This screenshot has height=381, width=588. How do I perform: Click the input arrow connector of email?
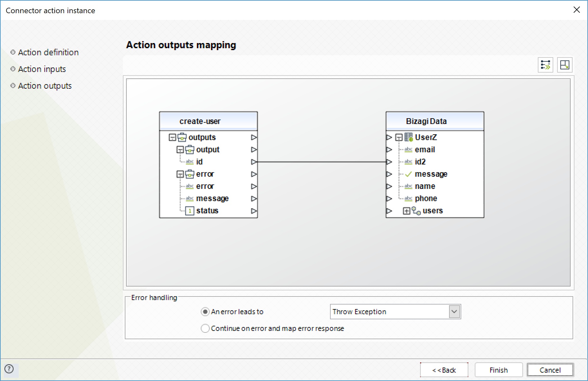(x=389, y=150)
